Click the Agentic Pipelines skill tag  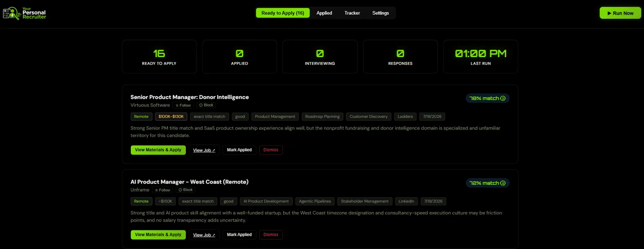pos(315,201)
